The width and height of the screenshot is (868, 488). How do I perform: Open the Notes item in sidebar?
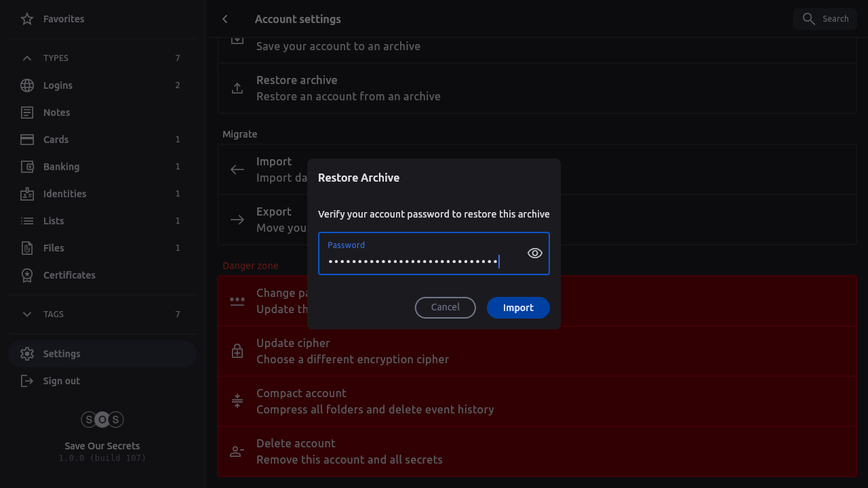coord(57,113)
